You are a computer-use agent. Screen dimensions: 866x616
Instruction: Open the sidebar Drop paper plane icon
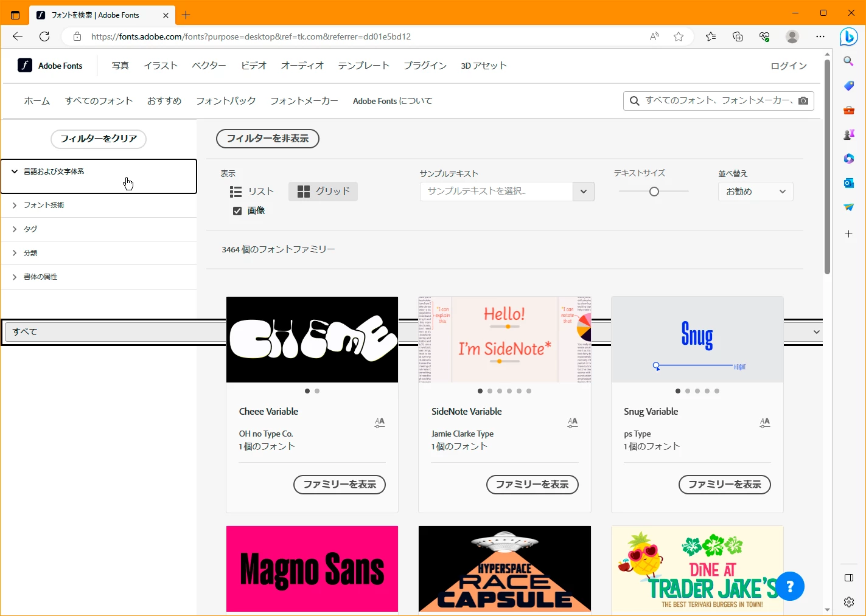(x=849, y=207)
